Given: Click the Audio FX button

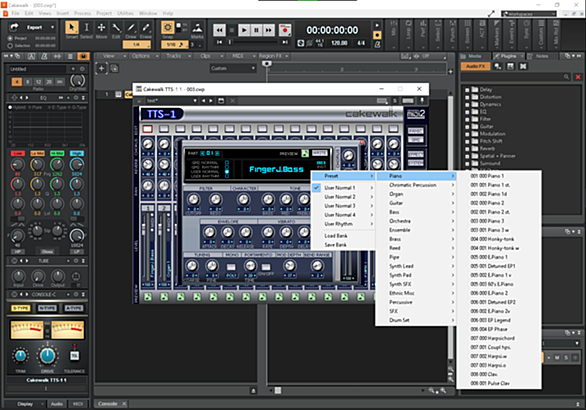Looking at the screenshot, I should click(475, 66).
